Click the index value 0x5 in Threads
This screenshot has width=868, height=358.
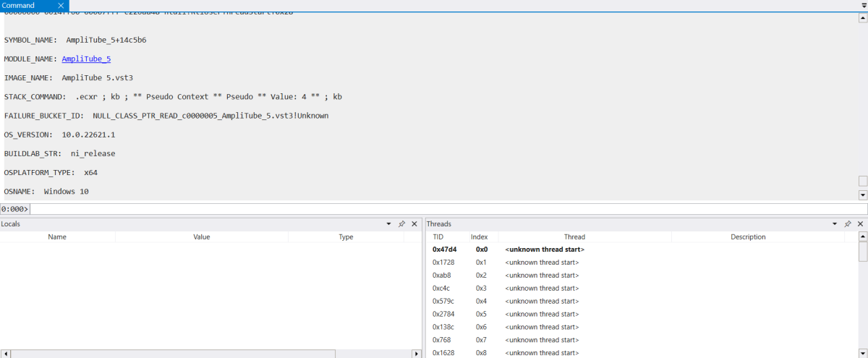pyautogui.click(x=481, y=315)
